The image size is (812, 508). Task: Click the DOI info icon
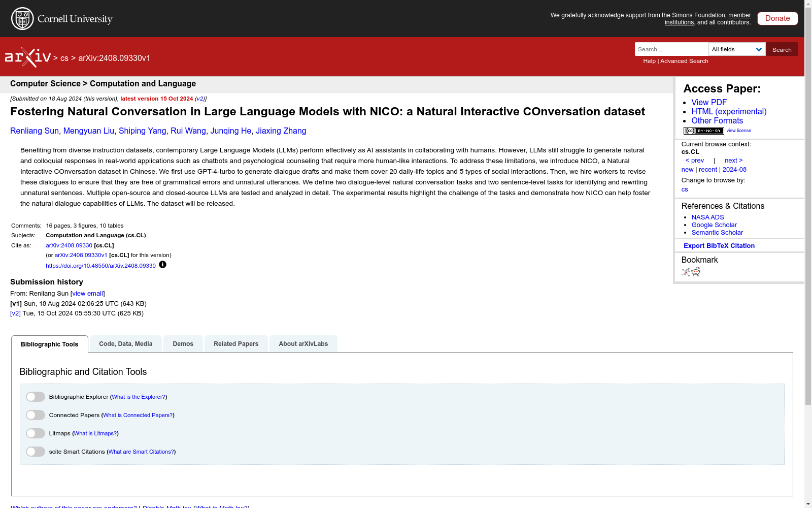coord(162,265)
